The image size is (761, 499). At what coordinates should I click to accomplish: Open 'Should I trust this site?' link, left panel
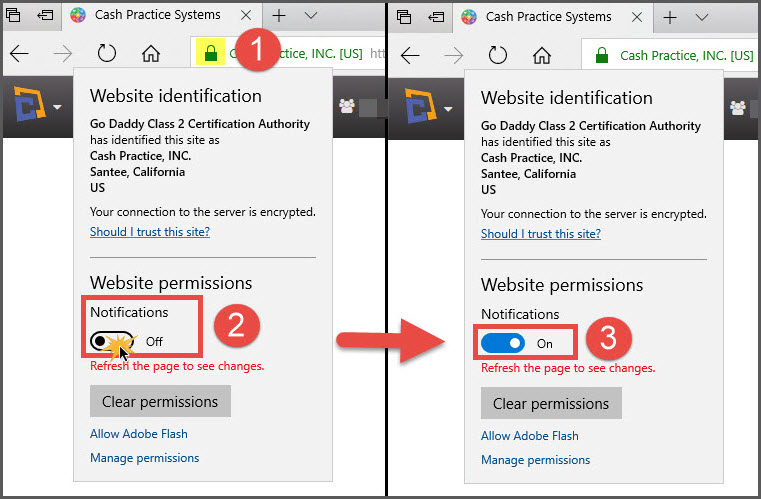(x=150, y=232)
